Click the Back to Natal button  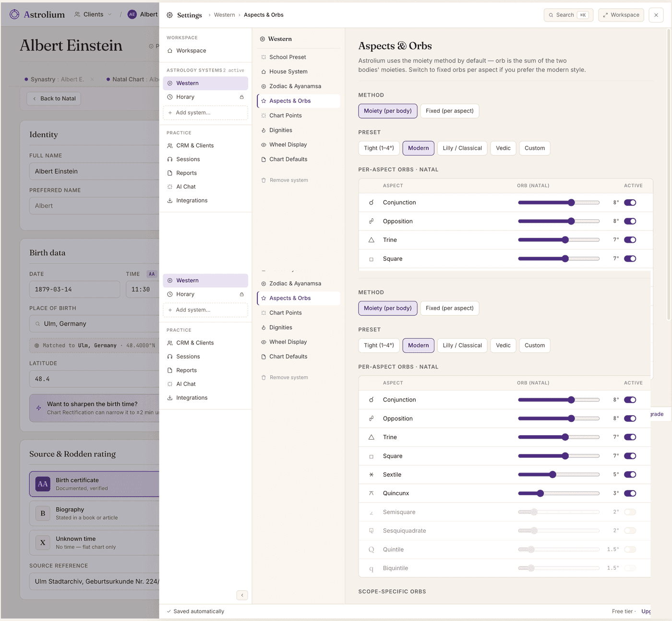pos(54,99)
